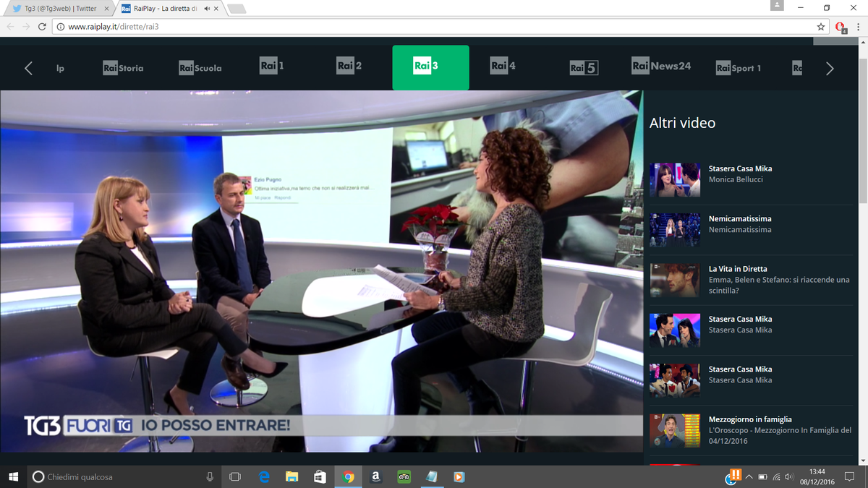Open the Windows Store taskbar icon
Screen dimensions: 868x488
coord(320,476)
